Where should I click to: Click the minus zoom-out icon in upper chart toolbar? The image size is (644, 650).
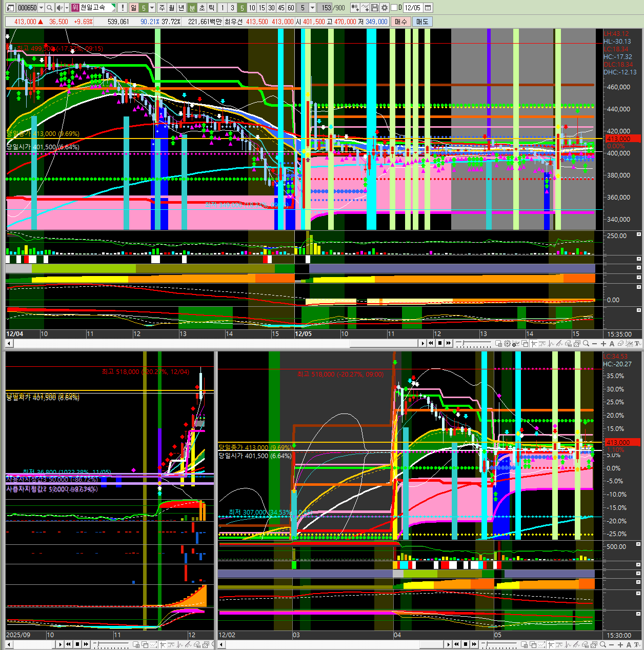594,344
